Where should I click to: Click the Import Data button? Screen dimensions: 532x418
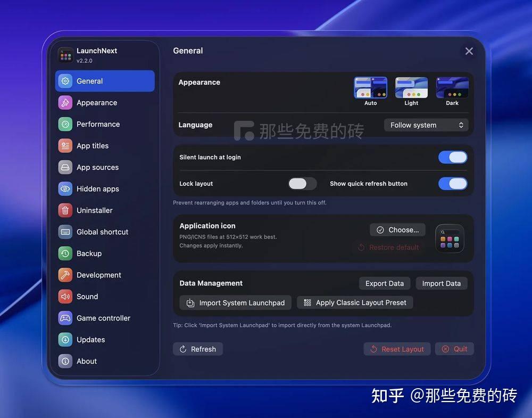click(442, 283)
